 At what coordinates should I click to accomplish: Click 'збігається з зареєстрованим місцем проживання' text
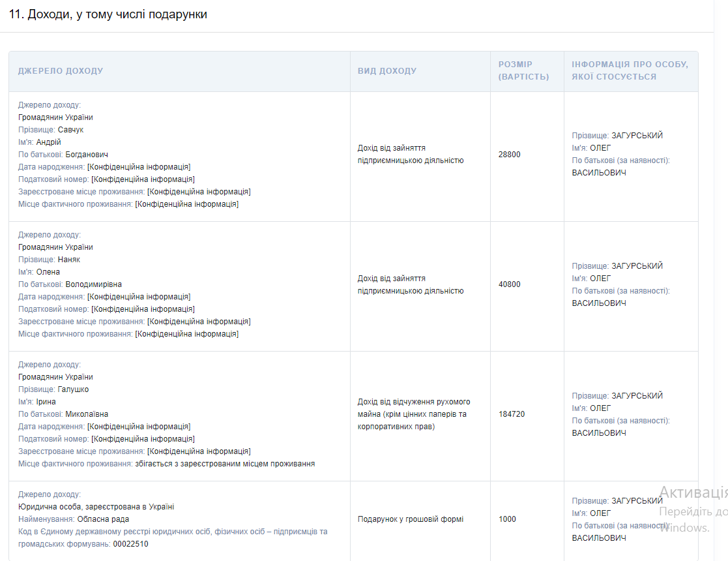pos(225,464)
